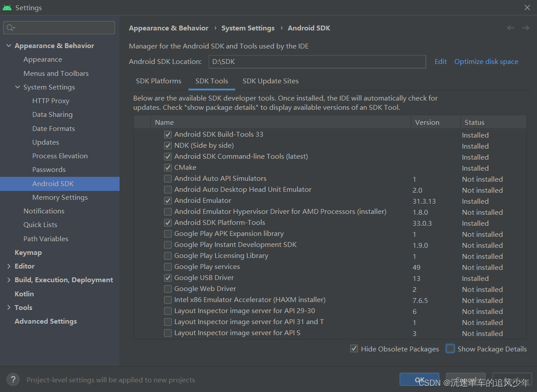Sort by the Version column header
Image resolution: width=537 pixels, height=392 pixels.
pyautogui.click(x=436, y=122)
